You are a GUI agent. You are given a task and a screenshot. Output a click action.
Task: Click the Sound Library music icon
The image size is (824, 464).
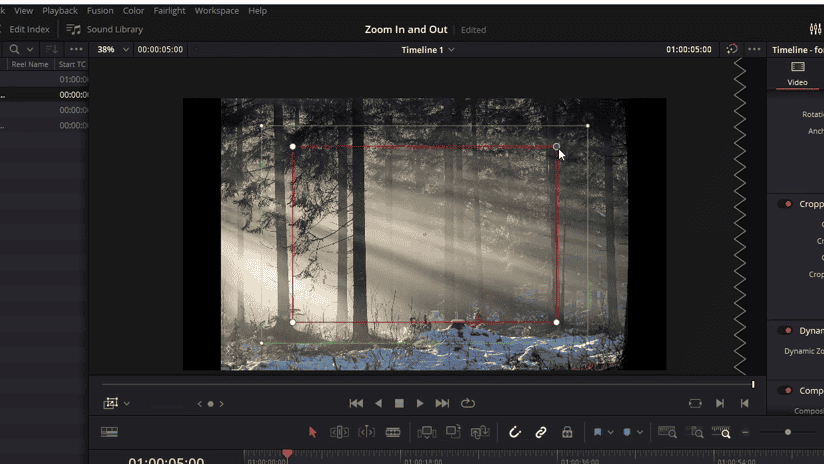(74, 29)
